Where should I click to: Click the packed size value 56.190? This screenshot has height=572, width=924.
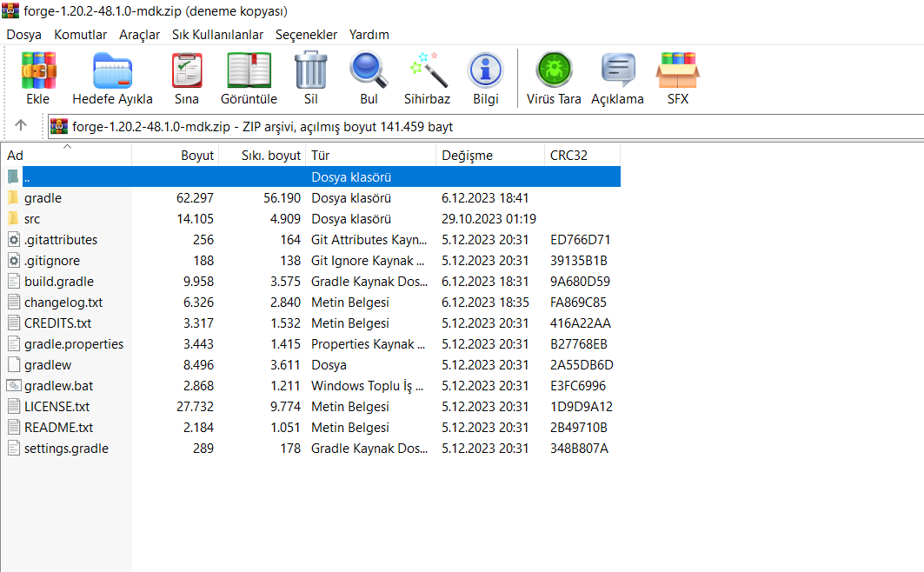[x=282, y=198]
